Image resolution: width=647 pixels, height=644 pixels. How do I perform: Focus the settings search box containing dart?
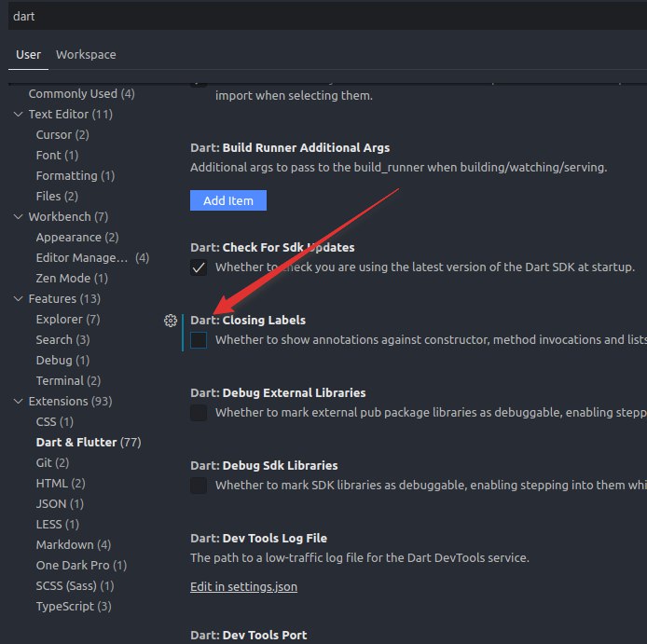[x=327, y=16]
